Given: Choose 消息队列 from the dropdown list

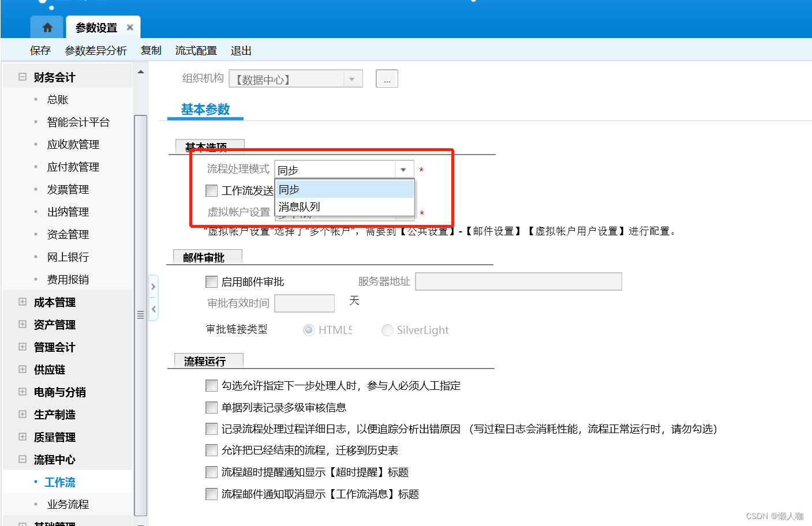Looking at the screenshot, I should click(x=345, y=206).
